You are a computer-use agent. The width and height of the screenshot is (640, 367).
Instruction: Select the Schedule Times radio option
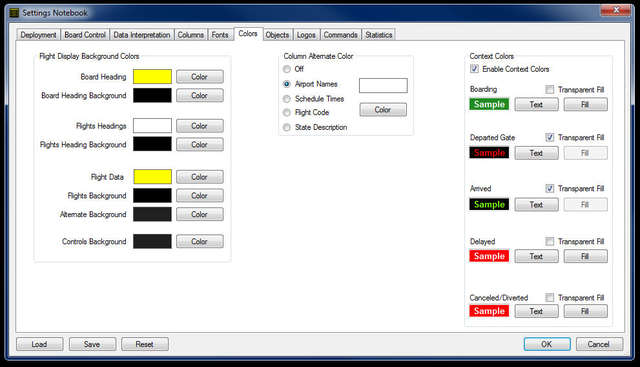tap(287, 99)
